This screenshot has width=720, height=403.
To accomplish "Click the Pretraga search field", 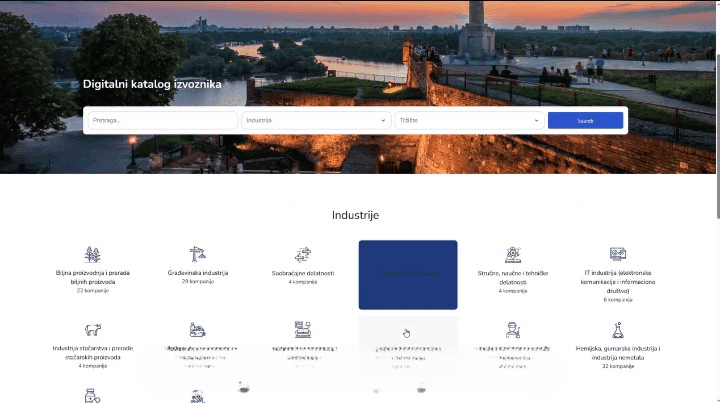I will click(163, 120).
